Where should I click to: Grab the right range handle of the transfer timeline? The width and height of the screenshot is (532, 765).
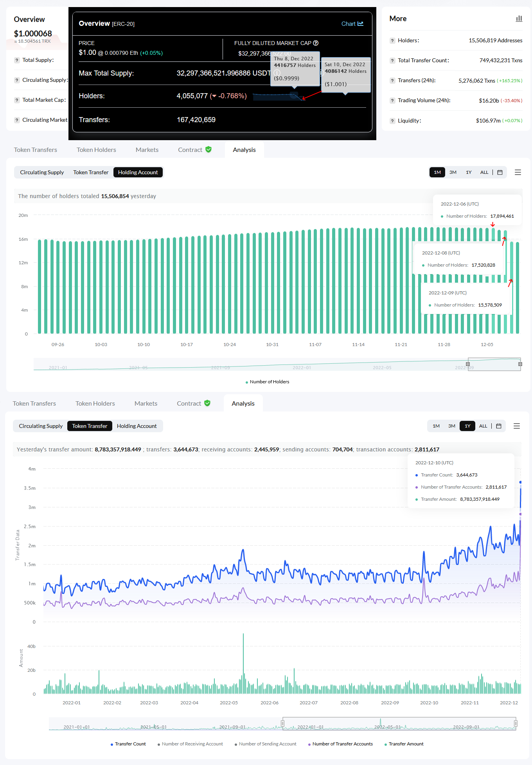(x=516, y=723)
